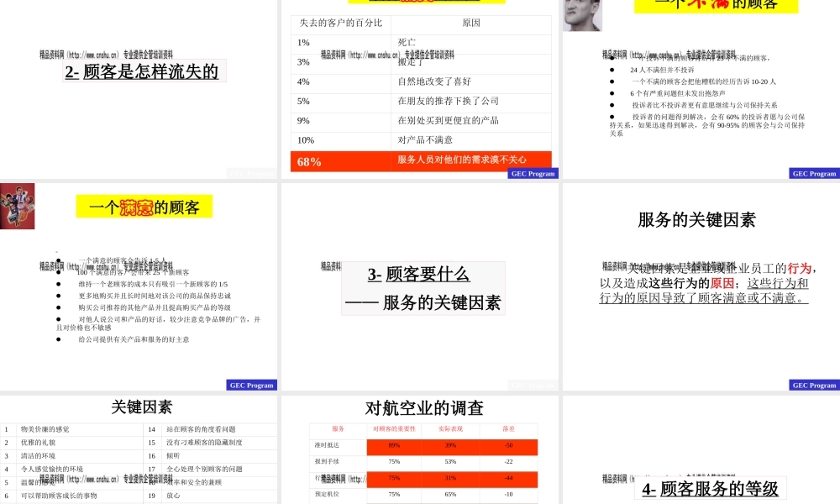Click the highlighted '89%' cell

pyautogui.click(x=394, y=445)
